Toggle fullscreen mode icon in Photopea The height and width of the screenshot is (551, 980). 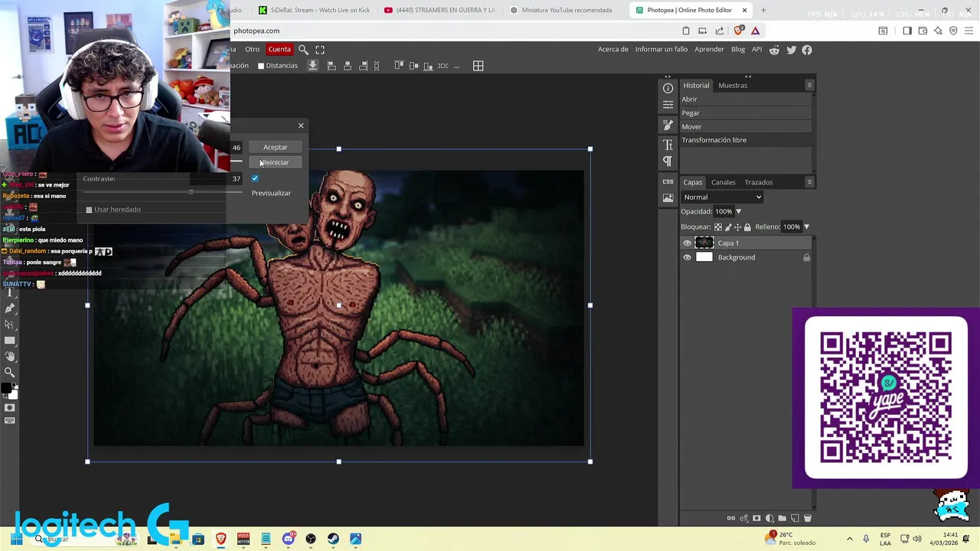[320, 50]
